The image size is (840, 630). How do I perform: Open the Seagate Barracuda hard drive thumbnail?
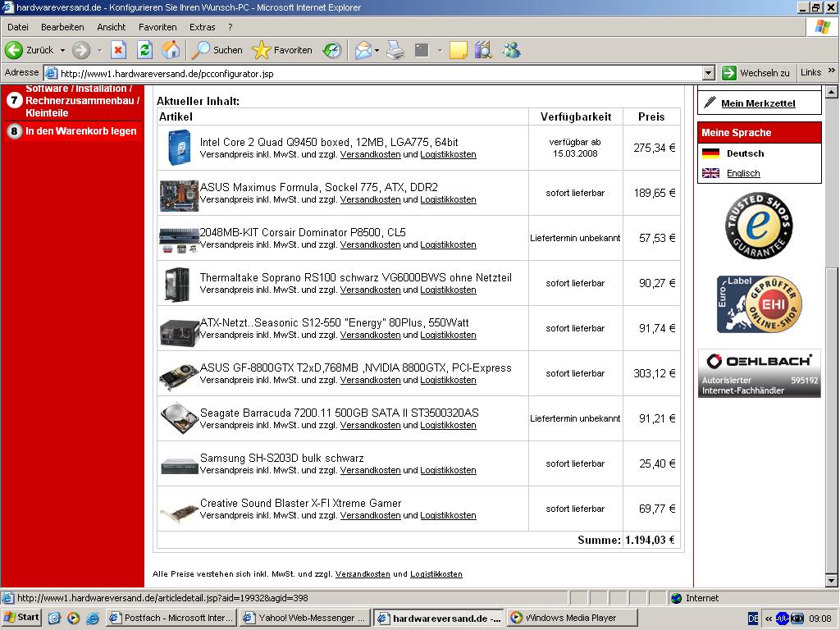coord(179,418)
